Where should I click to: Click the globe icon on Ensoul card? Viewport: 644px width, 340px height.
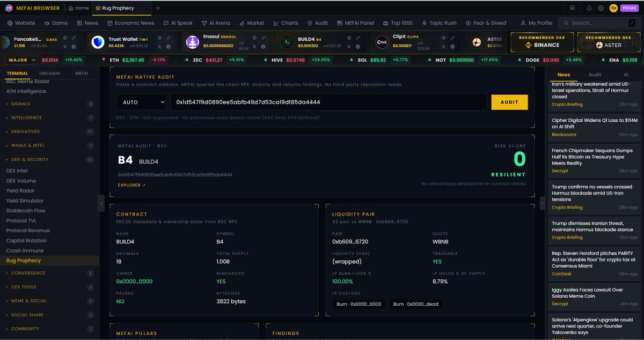click(x=255, y=38)
